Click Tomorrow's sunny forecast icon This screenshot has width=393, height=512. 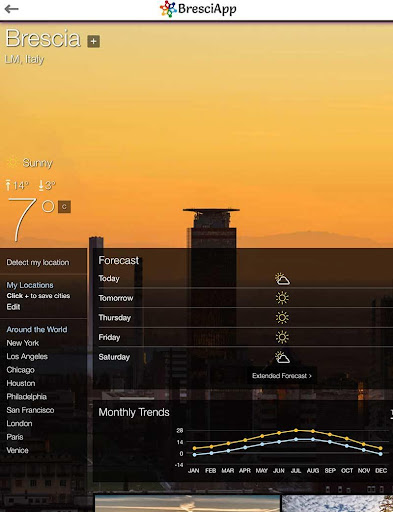pos(282,298)
